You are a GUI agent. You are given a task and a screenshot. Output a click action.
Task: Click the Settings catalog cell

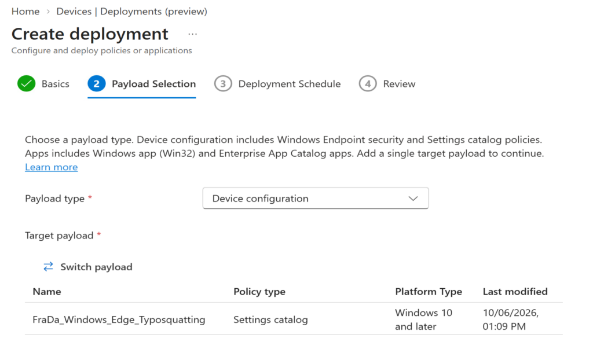point(270,320)
